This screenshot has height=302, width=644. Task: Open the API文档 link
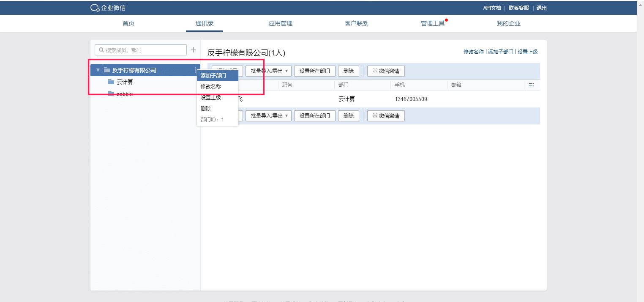click(492, 8)
